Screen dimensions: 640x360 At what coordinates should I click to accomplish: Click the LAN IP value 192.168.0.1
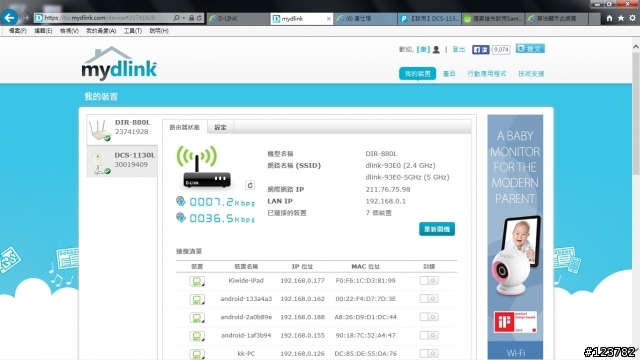point(385,201)
